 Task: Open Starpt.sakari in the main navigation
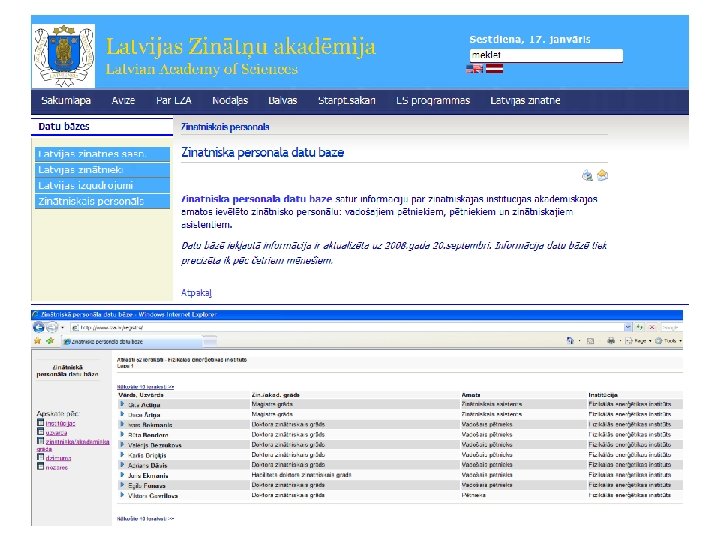tap(347, 101)
